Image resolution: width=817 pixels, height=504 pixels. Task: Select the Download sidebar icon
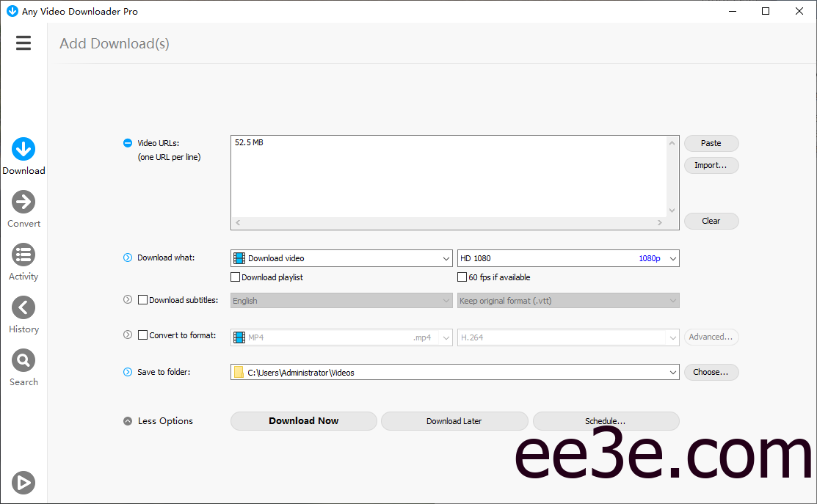[23, 150]
